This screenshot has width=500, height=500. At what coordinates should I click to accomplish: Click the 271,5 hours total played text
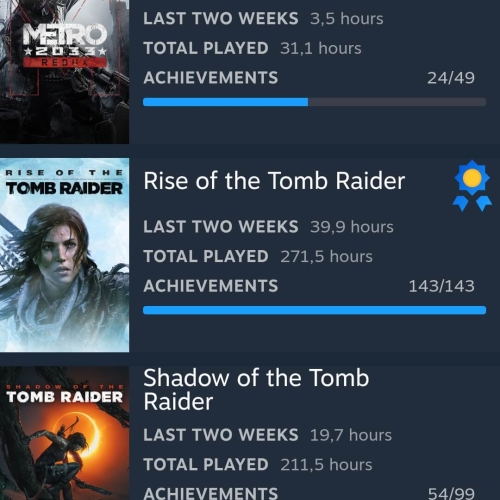326,256
